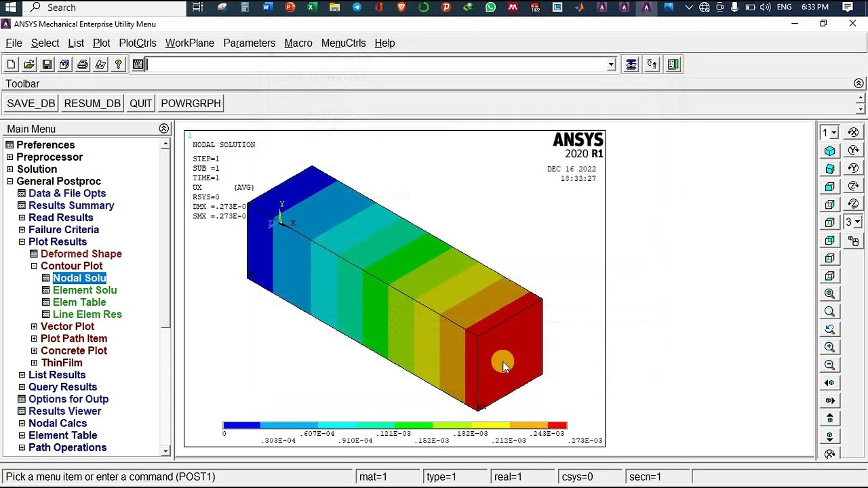Toggle the Dynamic Model Mode icon
The width and height of the screenshot is (868, 488).
[854, 241]
